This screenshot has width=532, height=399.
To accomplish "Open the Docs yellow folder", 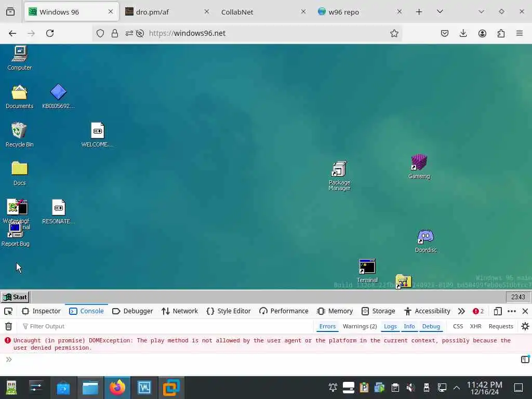I will point(19,174).
